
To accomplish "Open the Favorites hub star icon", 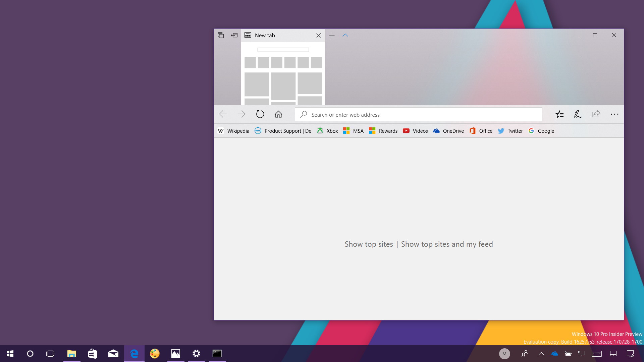I will tap(559, 114).
